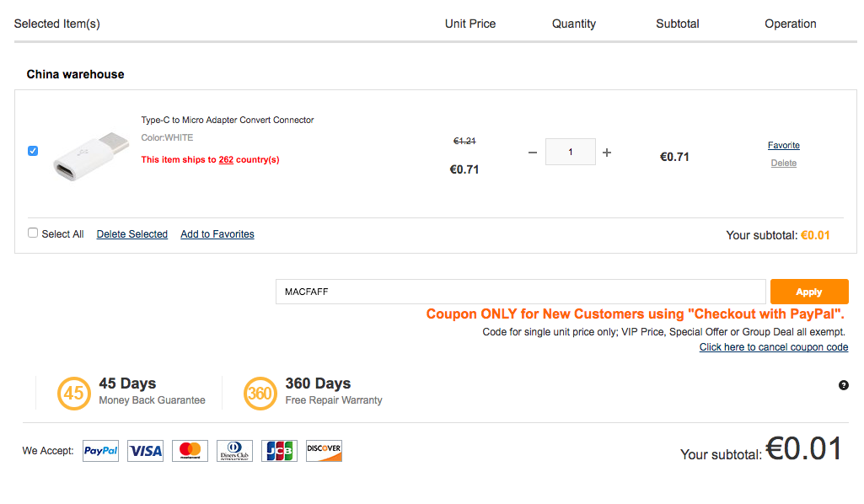The height and width of the screenshot is (504, 864).
Task: Click the Discover card icon
Action: tap(324, 451)
